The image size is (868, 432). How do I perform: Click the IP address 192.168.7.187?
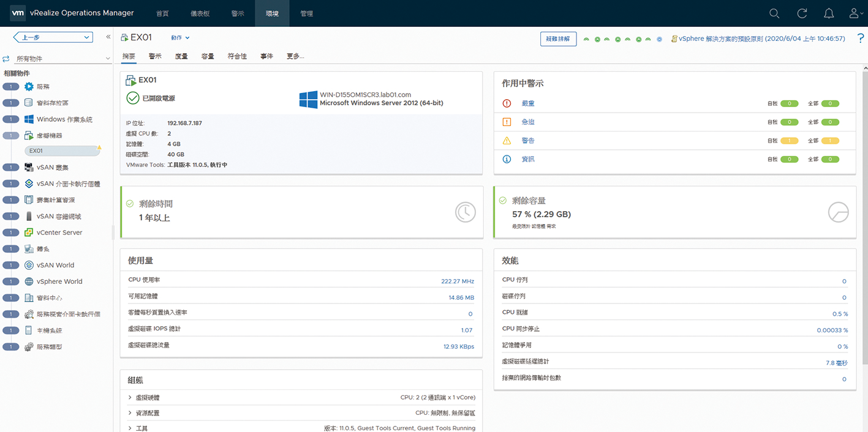184,123
